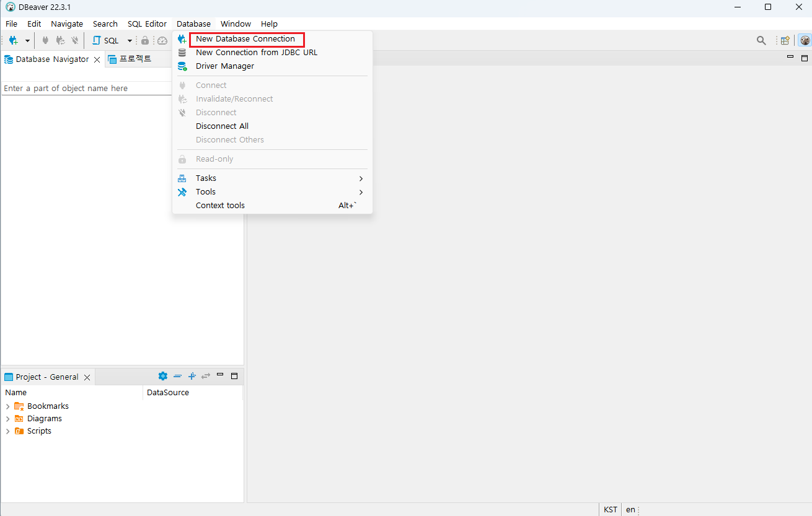The image size is (812, 516).
Task: Click the DBeaver app icon in title bar
Action: [10, 7]
